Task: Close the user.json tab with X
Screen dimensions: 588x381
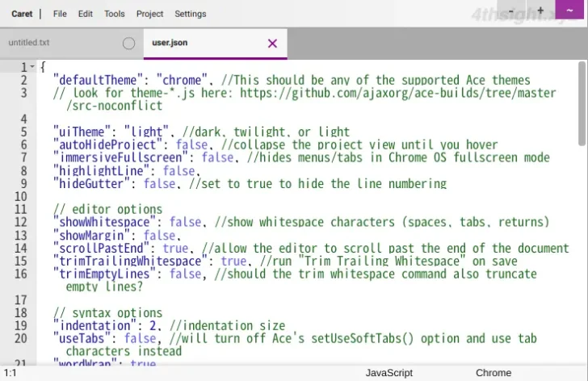Action: coord(273,44)
